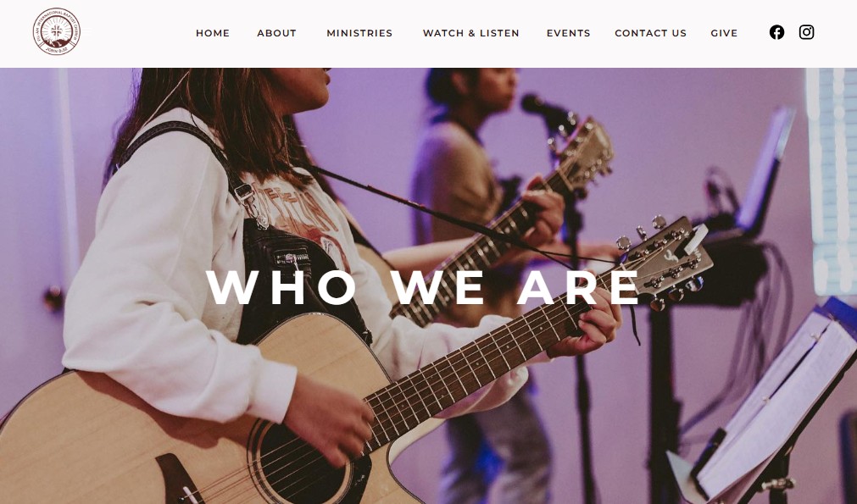
Task: Open the Ministries menu
Action: 359,33
